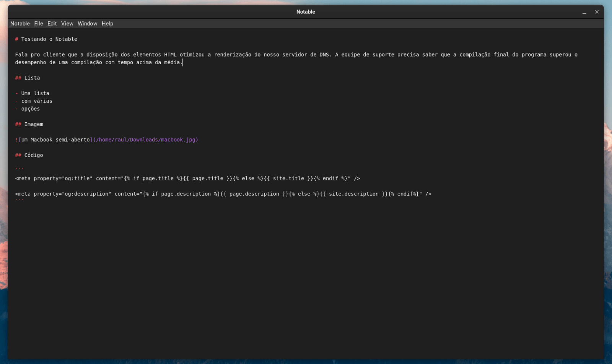Viewport: 612px width, 364px height.
Task: Select the list item 'opções'
Action: [x=30, y=109]
